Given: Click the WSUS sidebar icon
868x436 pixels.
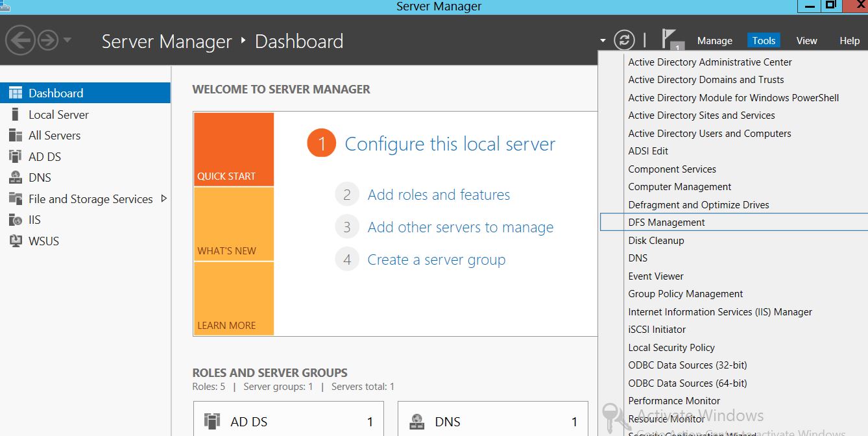Looking at the screenshot, I should pos(16,241).
